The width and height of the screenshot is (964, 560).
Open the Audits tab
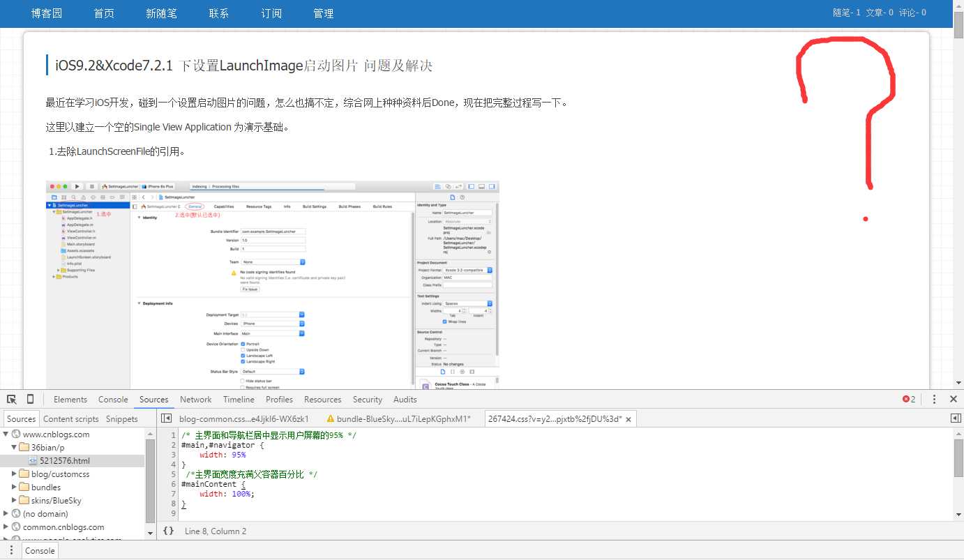point(405,400)
